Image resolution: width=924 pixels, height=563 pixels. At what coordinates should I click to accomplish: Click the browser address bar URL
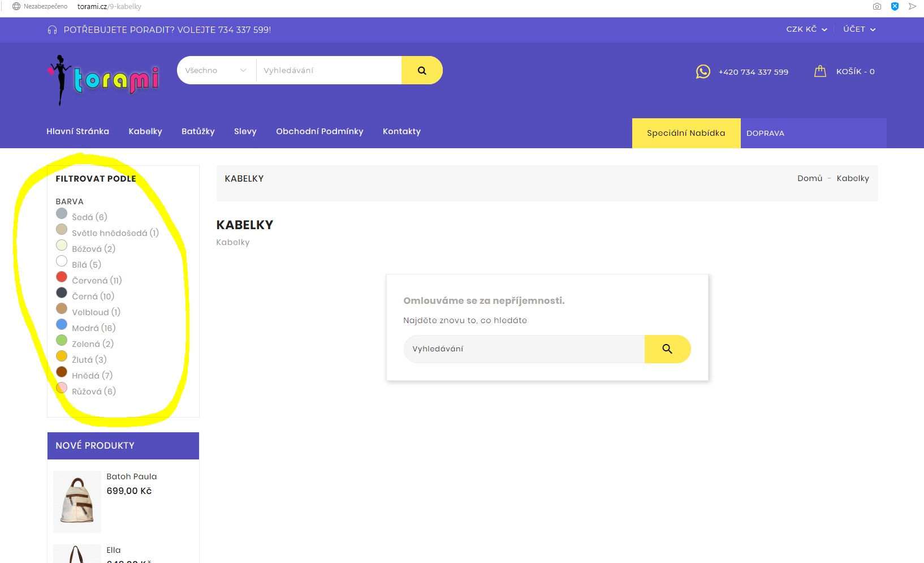pos(109,7)
